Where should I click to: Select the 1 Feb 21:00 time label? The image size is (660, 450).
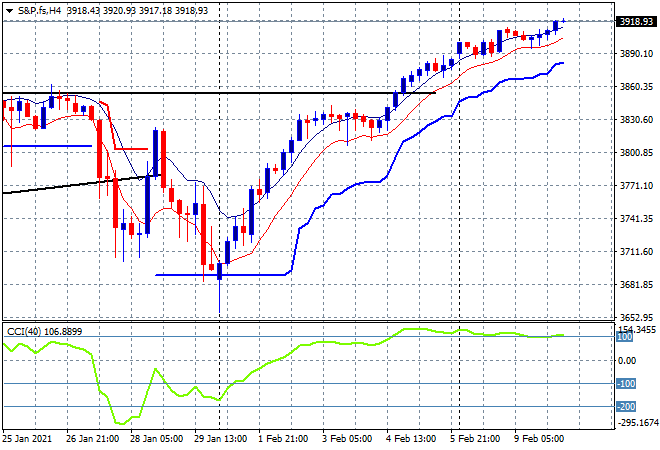[x=283, y=439]
